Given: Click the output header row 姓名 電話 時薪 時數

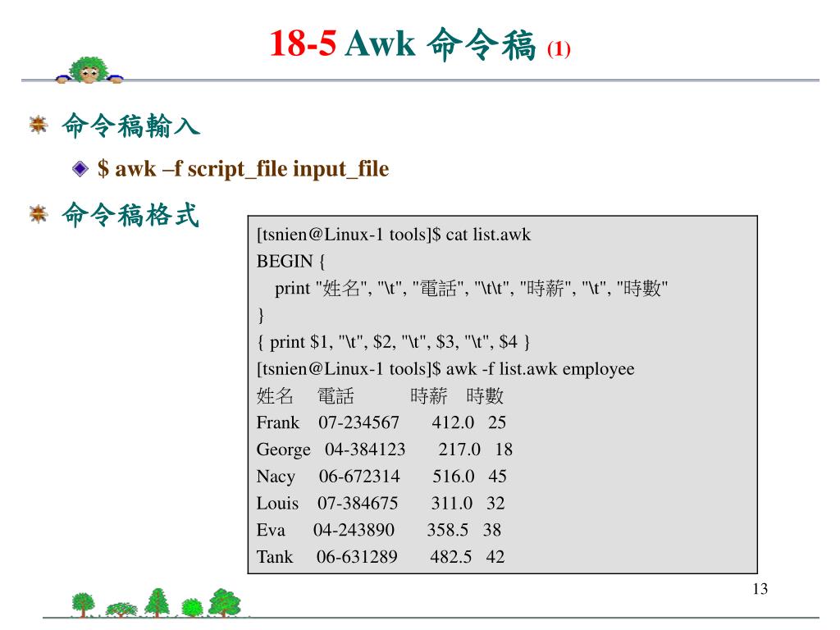Looking at the screenshot, I should tap(381, 396).
